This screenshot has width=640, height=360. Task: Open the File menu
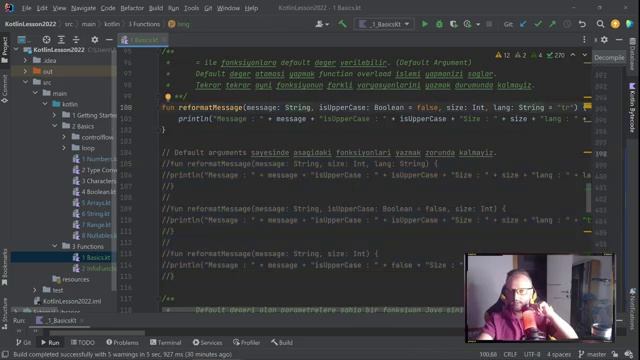pos(26,8)
